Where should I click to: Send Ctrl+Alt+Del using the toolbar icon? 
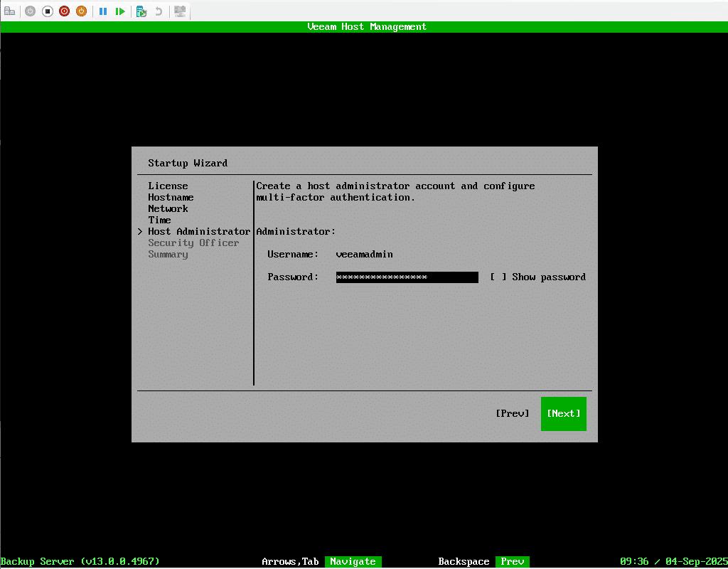pyautogui.click(x=10, y=11)
